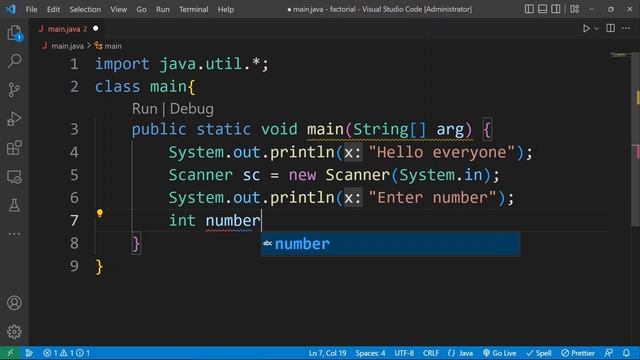
Task: Open the Customize Layout control
Action: pos(575,9)
